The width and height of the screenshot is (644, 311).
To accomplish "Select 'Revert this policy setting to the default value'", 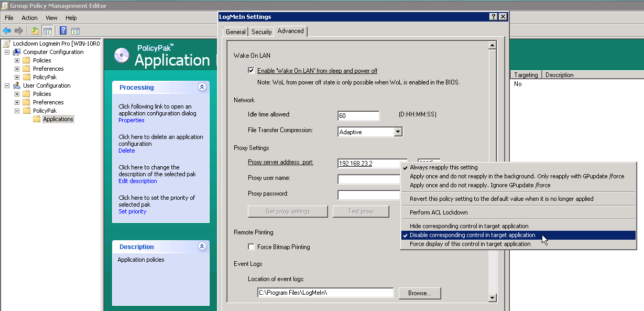I will [519, 199].
